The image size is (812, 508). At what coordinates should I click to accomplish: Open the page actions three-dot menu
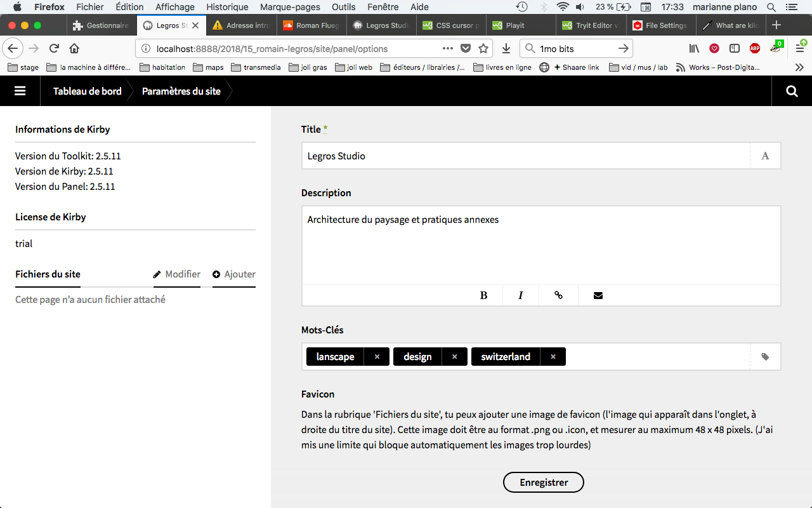(447, 48)
